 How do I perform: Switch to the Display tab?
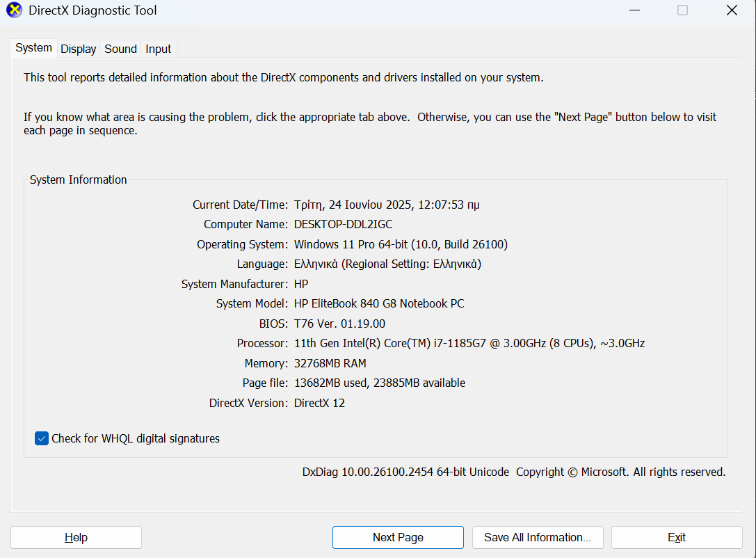tap(78, 49)
